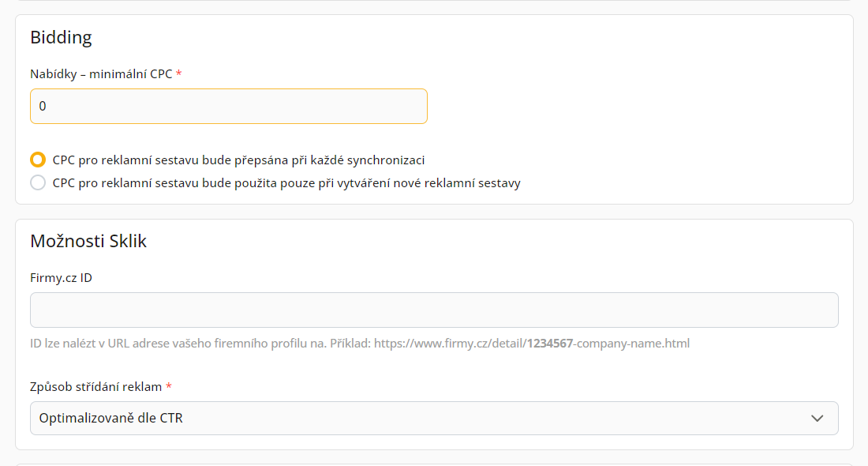Click the chevron arrow of the rotation dropdown

[x=817, y=418]
